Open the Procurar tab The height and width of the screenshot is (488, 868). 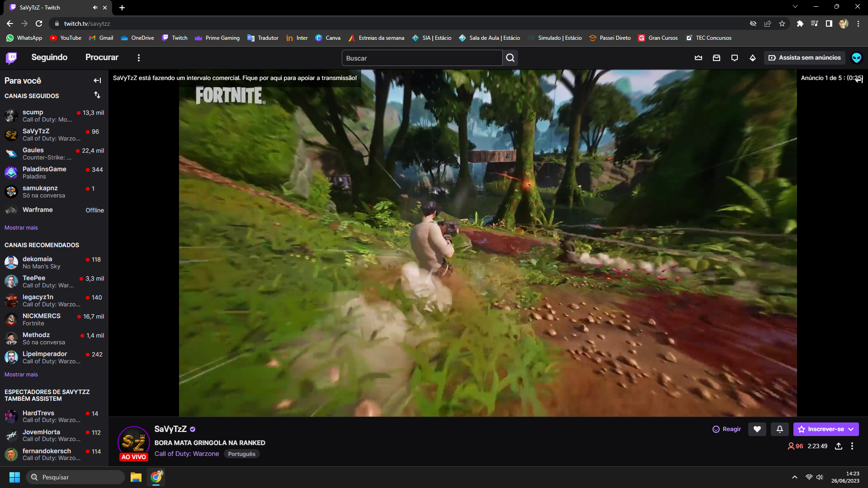[x=102, y=57]
